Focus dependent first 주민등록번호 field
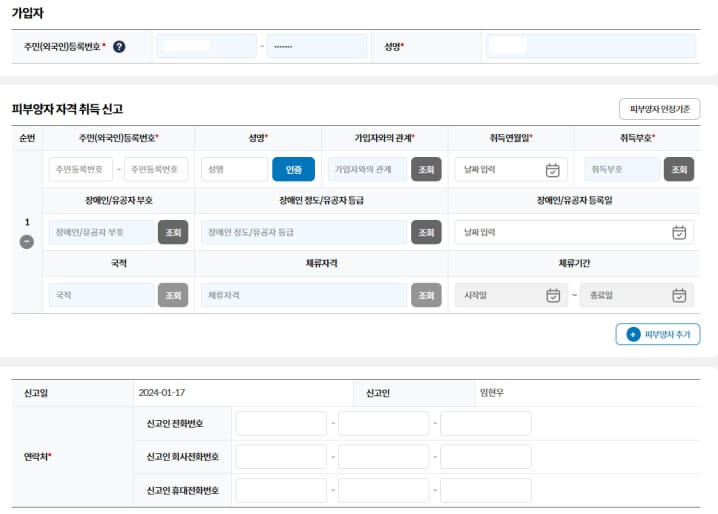The height and width of the screenshot is (514, 718). click(x=81, y=170)
